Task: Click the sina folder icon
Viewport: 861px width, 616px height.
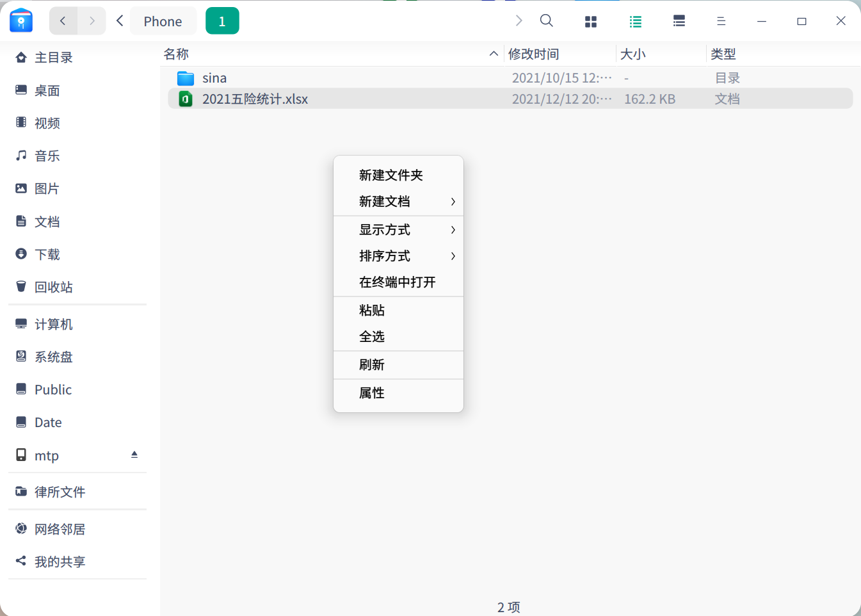Action: point(186,78)
